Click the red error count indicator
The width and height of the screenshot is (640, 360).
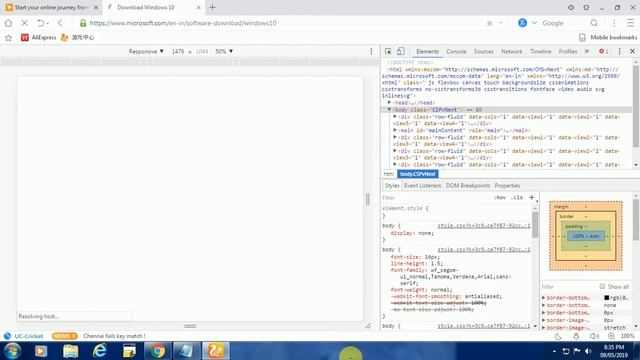[x=603, y=51]
